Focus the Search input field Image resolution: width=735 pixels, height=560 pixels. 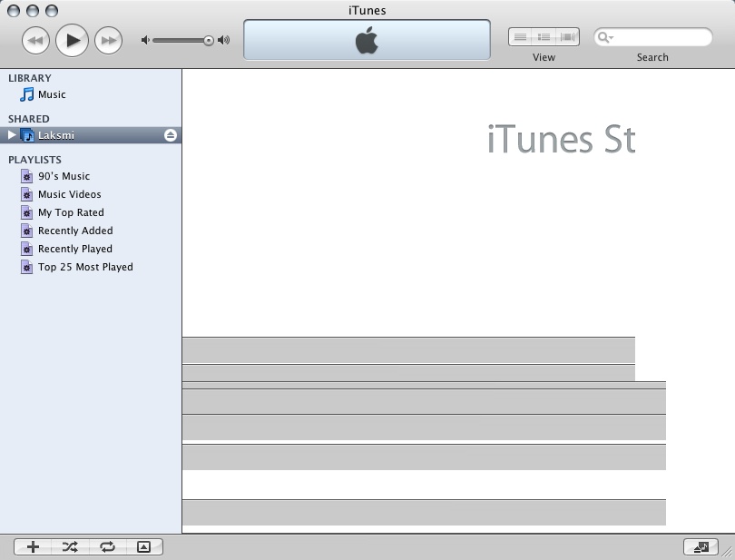[x=653, y=37]
